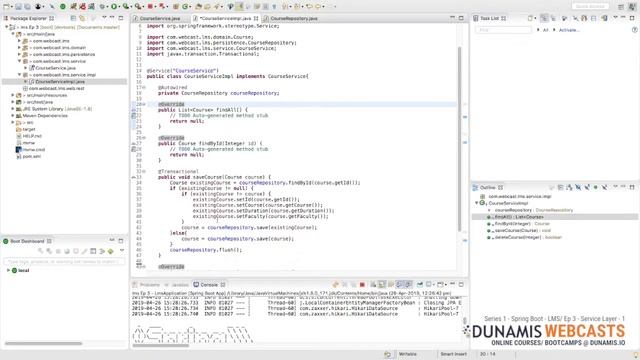The image size is (640, 360).
Task: Click the Save icon in the main toolbar
Action: (18, 7)
